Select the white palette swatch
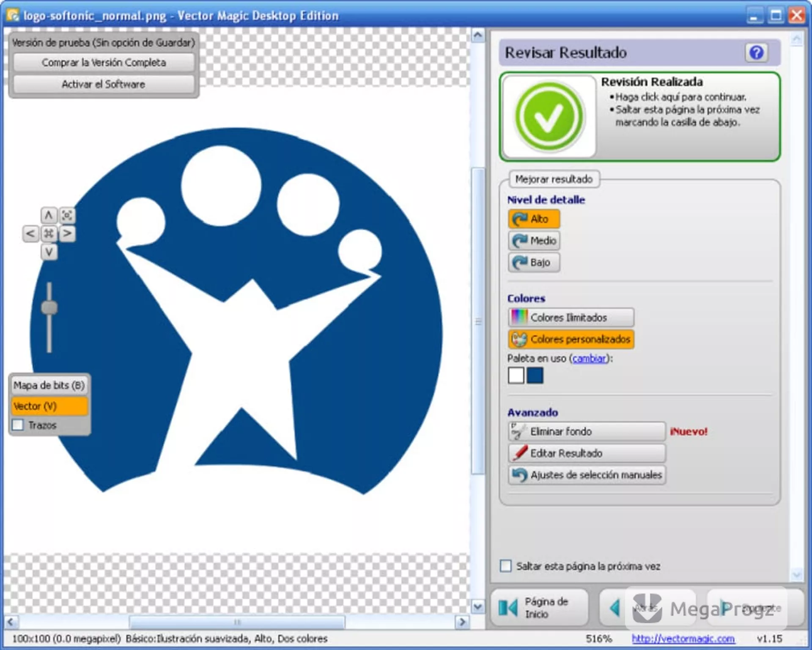Viewport: 812px width, 650px height. click(x=516, y=375)
